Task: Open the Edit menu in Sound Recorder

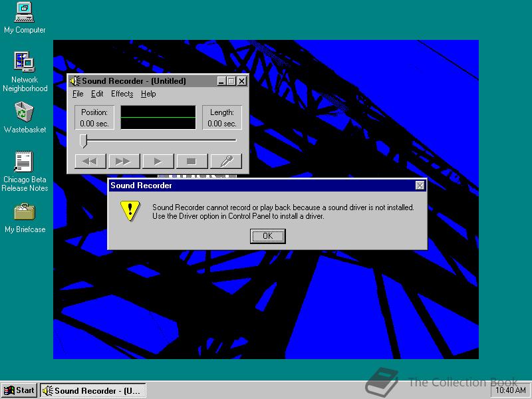Action: [97, 94]
